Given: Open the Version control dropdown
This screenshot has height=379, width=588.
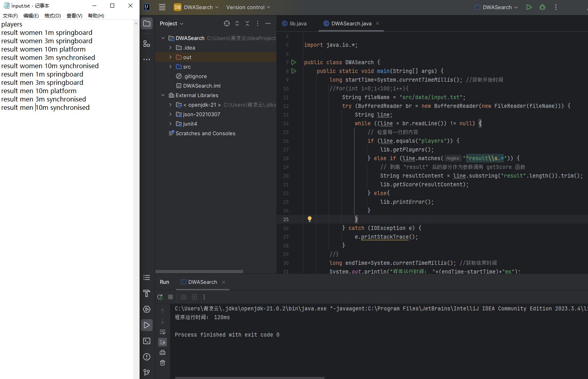Looking at the screenshot, I should 248,7.
